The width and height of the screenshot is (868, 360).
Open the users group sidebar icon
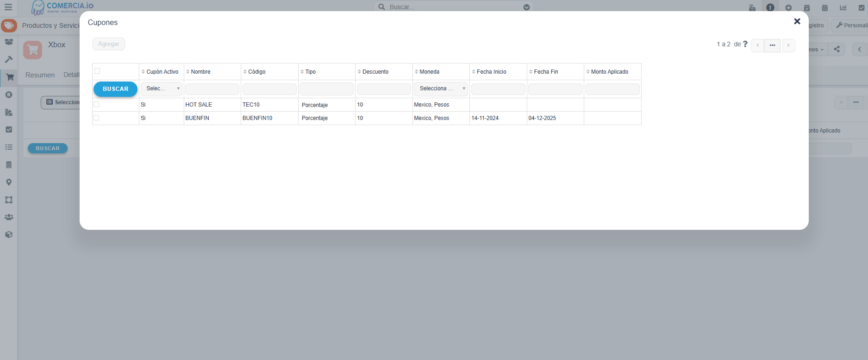click(9, 217)
